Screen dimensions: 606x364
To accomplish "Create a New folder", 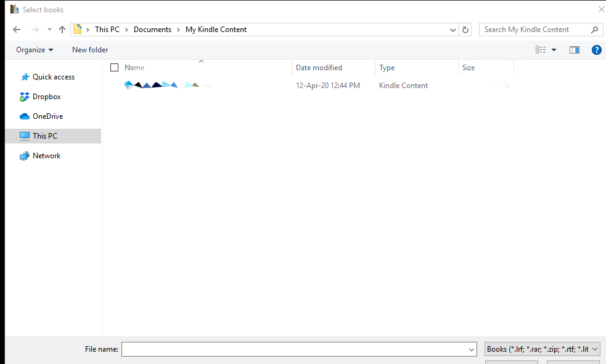I will [90, 50].
